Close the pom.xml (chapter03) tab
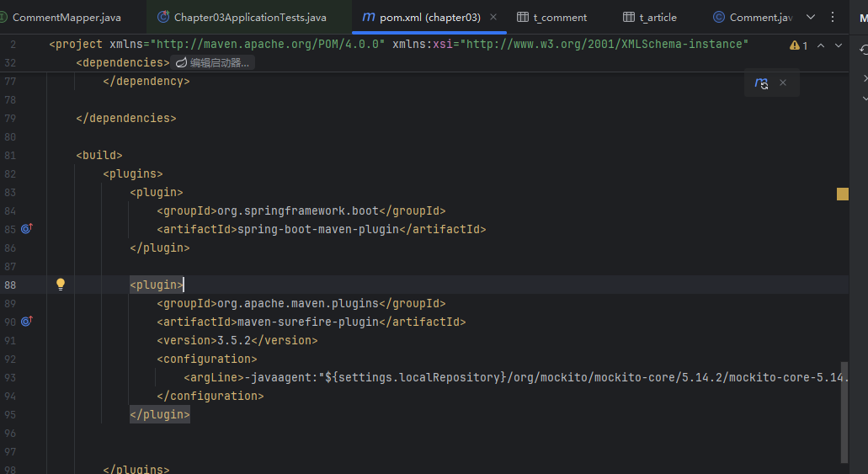The width and height of the screenshot is (868, 474). tap(493, 17)
